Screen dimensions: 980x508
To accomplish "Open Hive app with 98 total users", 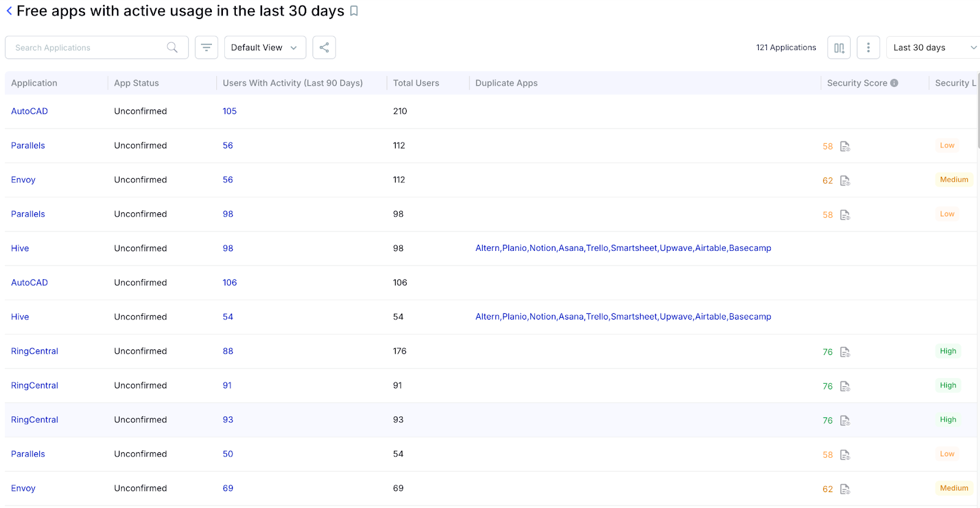I will pos(20,248).
